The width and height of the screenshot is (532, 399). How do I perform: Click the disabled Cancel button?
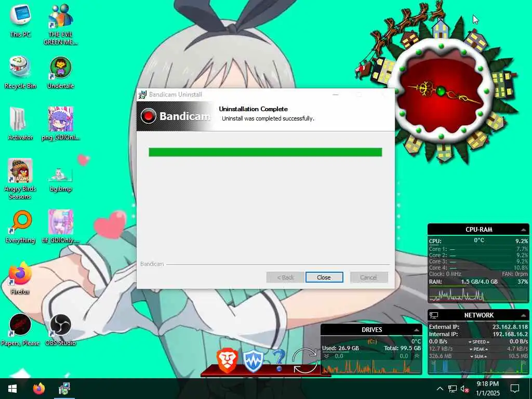pyautogui.click(x=369, y=277)
